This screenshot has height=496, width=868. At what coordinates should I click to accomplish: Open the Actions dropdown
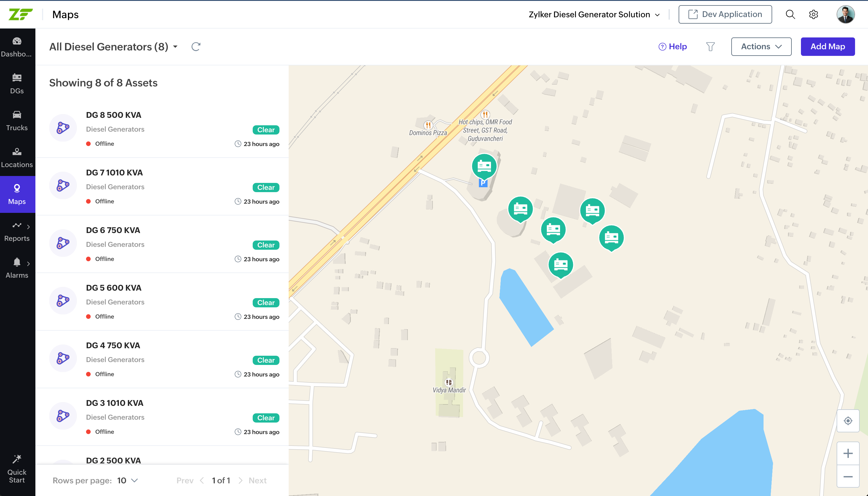click(761, 47)
